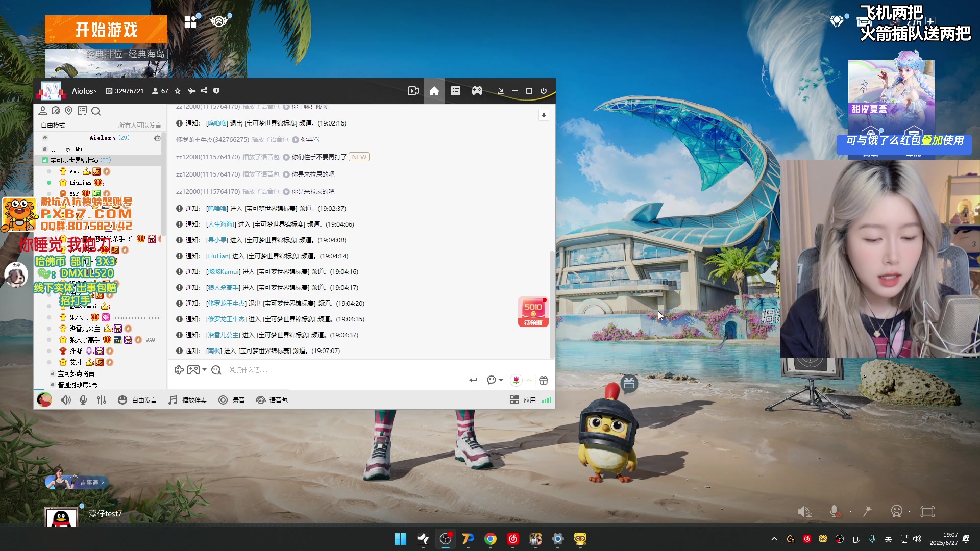Share the channel using the share icon

pyautogui.click(x=204, y=91)
